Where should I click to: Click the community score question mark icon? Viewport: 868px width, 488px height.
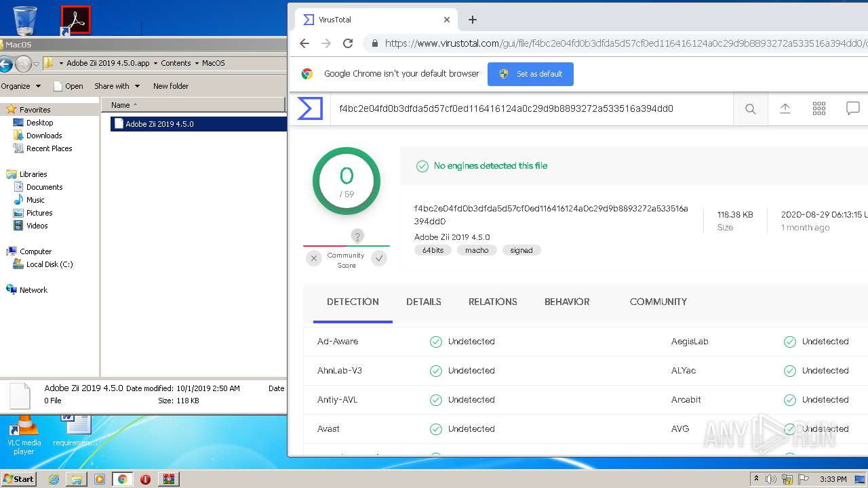click(x=357, y=236)
